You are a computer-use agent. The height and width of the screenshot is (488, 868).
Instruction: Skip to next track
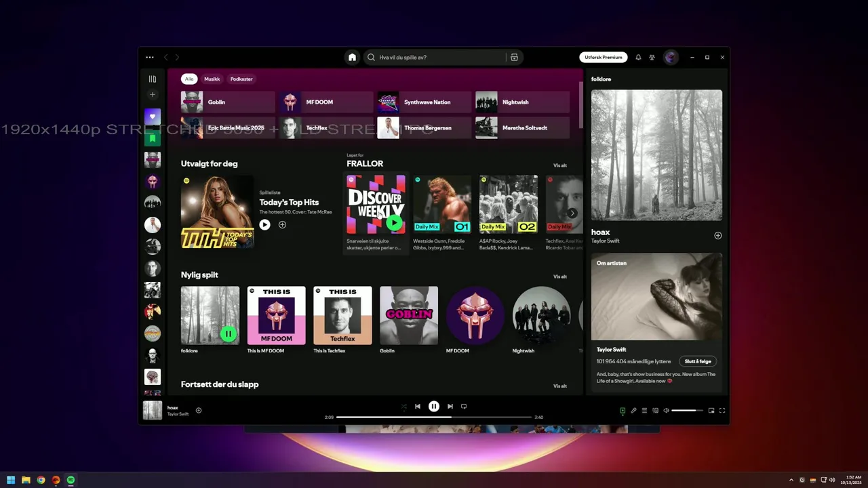450,407
